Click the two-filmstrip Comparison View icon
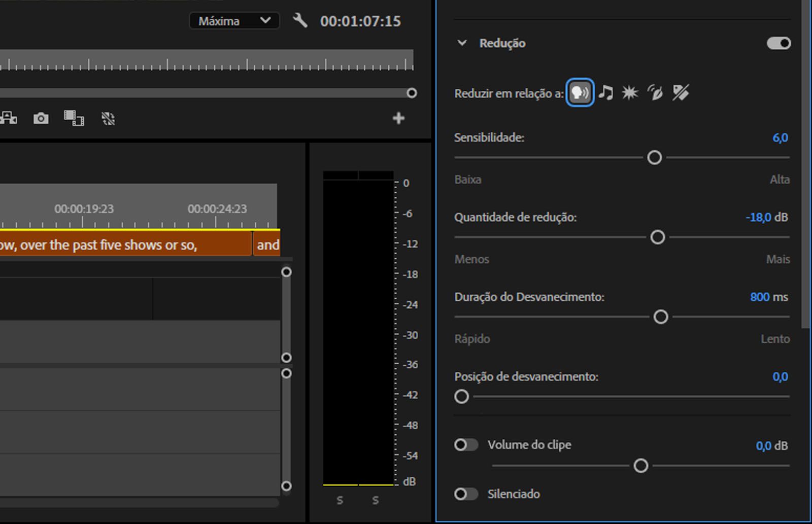812x524 pixels. pos(74,118)
